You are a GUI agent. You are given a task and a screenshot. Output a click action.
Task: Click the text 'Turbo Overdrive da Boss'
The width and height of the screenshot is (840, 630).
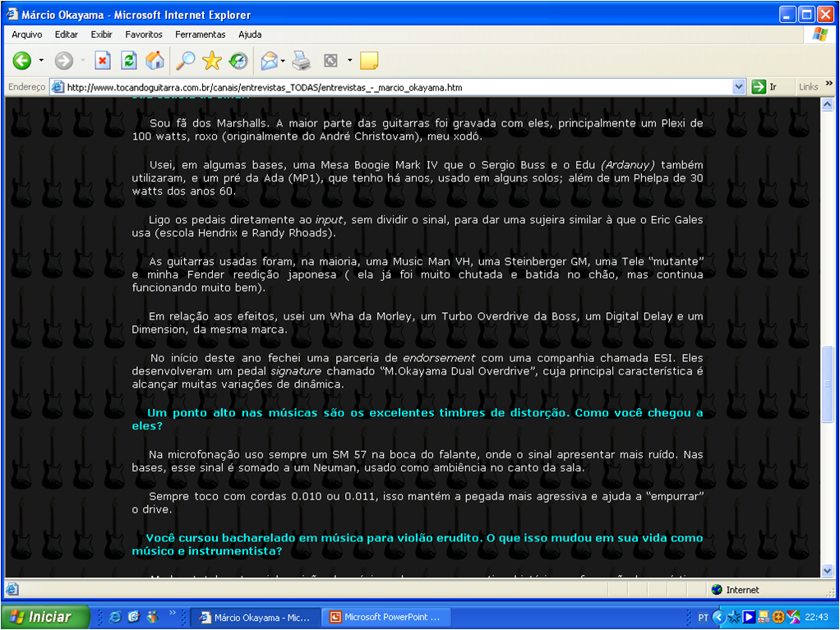509,316
